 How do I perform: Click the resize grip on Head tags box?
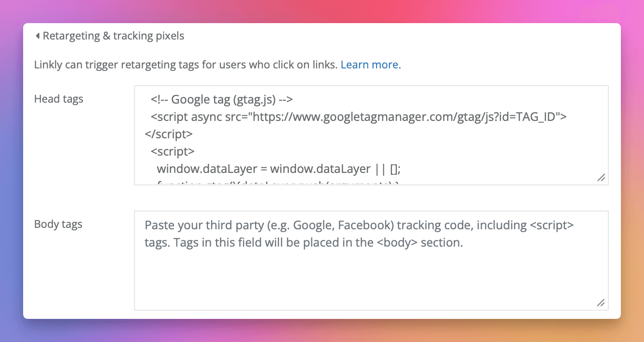[601, 178]
